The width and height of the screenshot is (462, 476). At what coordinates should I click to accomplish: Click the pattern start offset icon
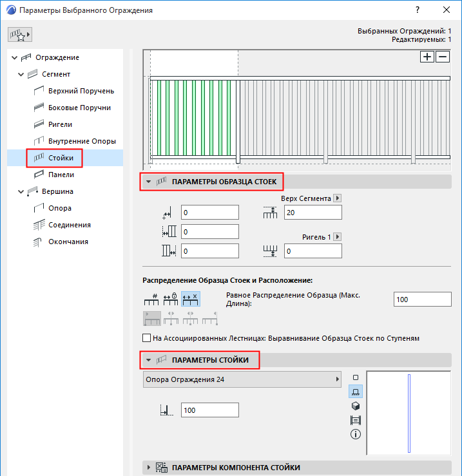point(169,232)
